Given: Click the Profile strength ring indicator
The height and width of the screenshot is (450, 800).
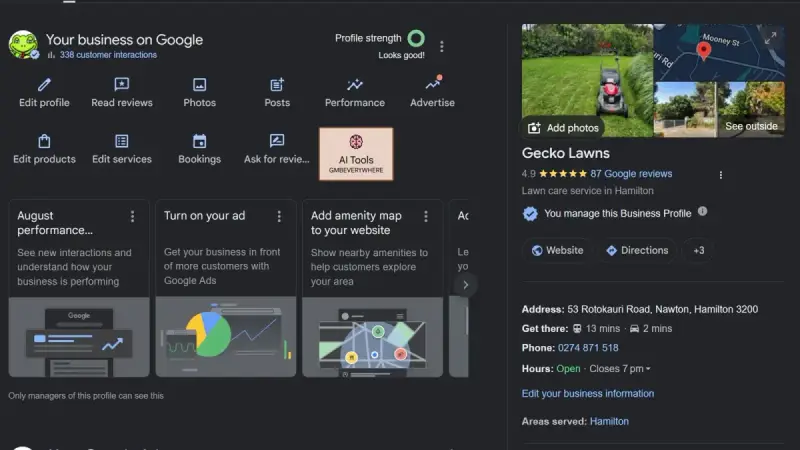Looking at the screenshot, I should [416, 38].
